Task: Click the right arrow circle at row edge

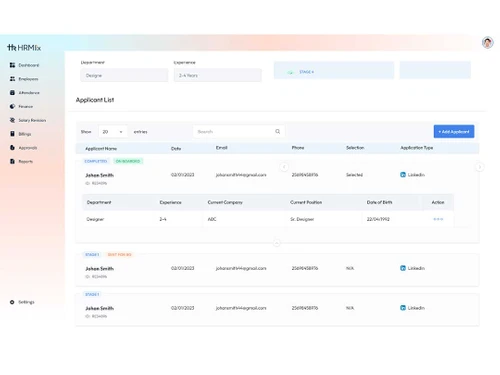Action: [x=480, y=167]
